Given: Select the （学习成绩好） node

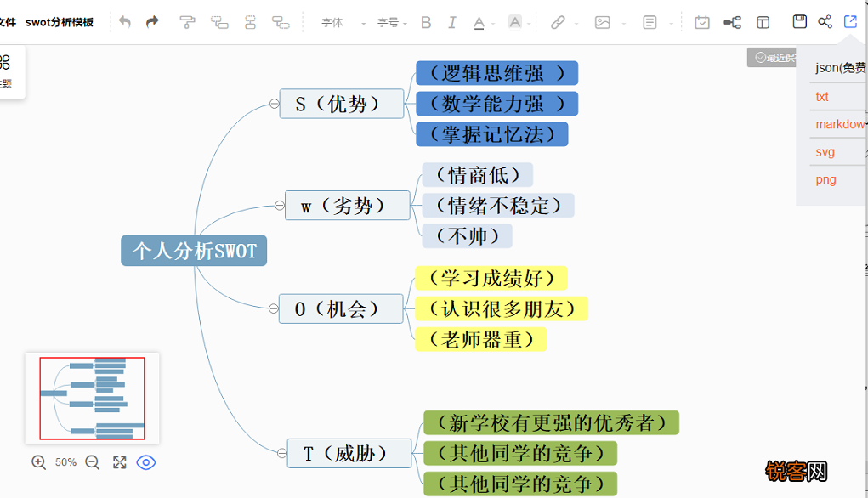Looking at the screenshot, I should 491,278.
